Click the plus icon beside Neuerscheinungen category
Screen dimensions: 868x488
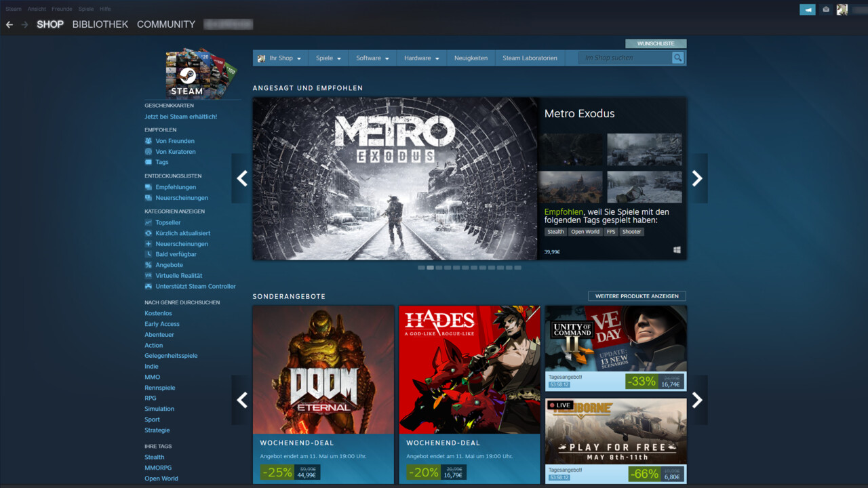click(x=149, y=244)
